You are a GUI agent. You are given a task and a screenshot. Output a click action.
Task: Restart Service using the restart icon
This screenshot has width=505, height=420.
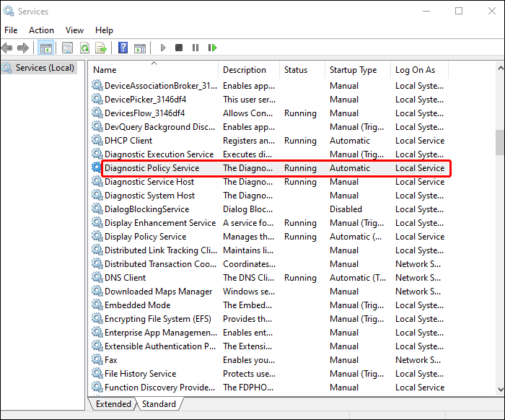(x=212, y=48)
